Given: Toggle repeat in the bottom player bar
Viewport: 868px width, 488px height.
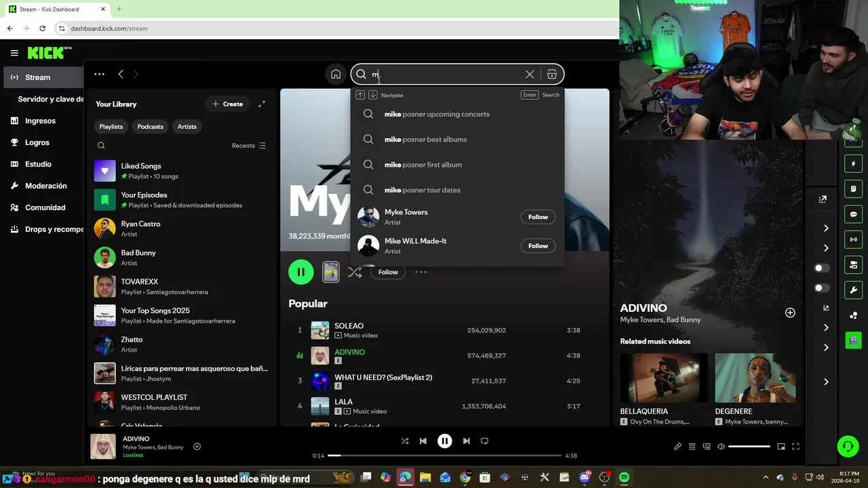Looking at the screenshot, I should click(x=485, y=441).
